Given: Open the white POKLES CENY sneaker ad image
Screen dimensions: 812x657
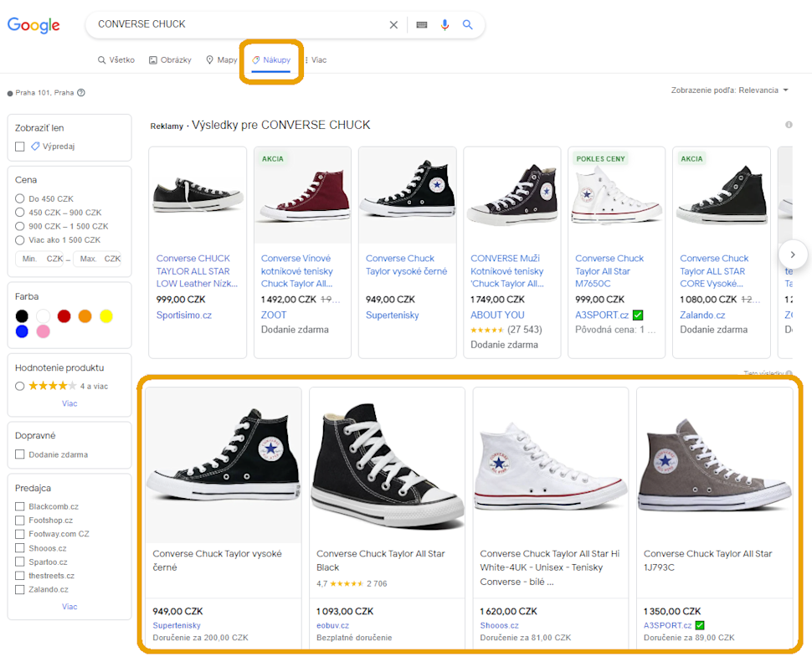Looking at the screenshot, I should point(616,196).
